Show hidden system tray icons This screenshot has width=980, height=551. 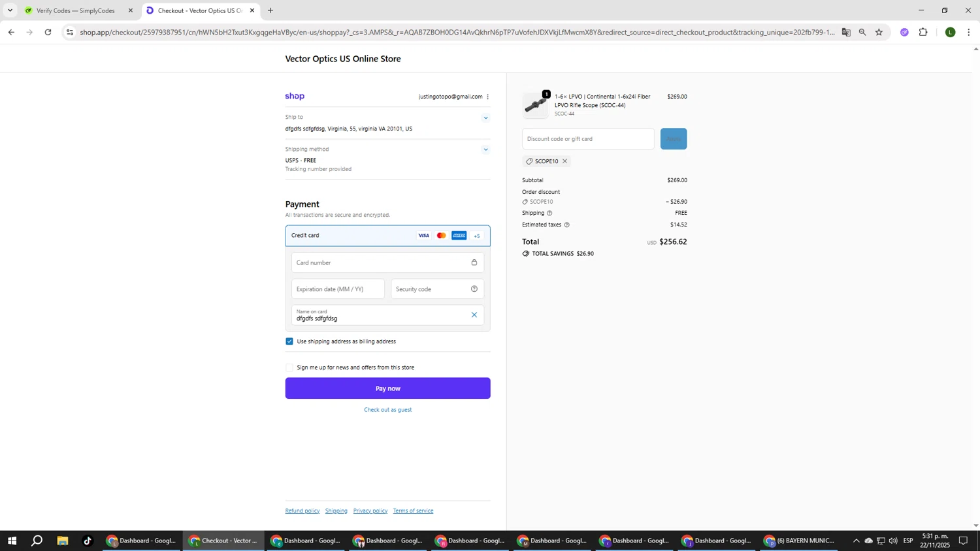pos(856,541)
